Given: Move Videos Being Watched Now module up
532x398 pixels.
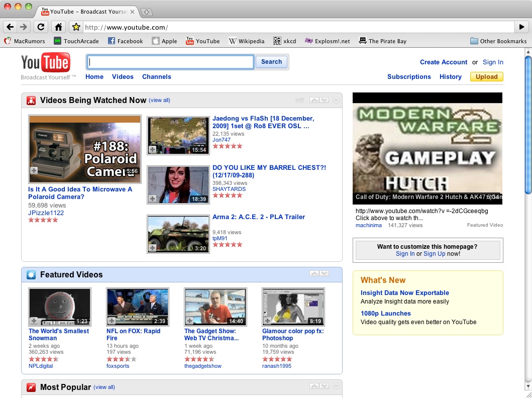Looking at the screenshot, I should pyautogui.click(x=314, y=100).
